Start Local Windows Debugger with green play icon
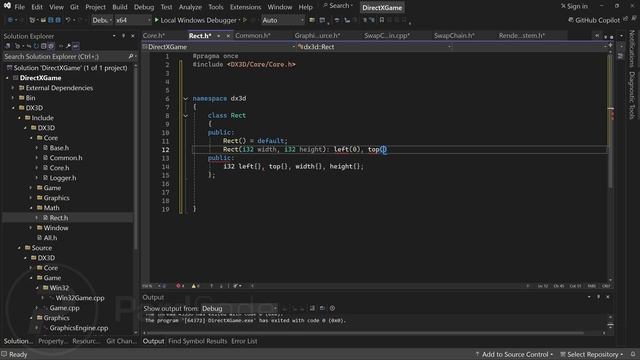The height and width of the screenshot is (360, 640). [x=156, y=20]
